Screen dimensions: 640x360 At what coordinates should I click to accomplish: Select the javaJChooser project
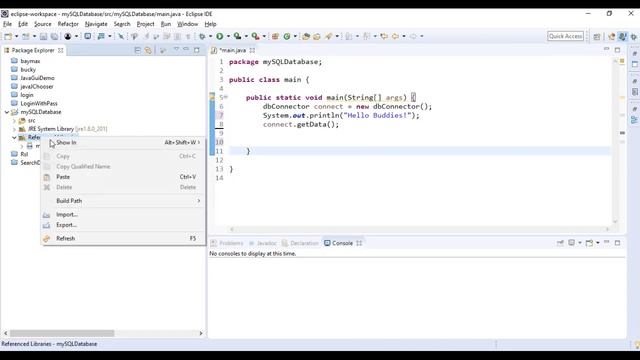[37, 87]
